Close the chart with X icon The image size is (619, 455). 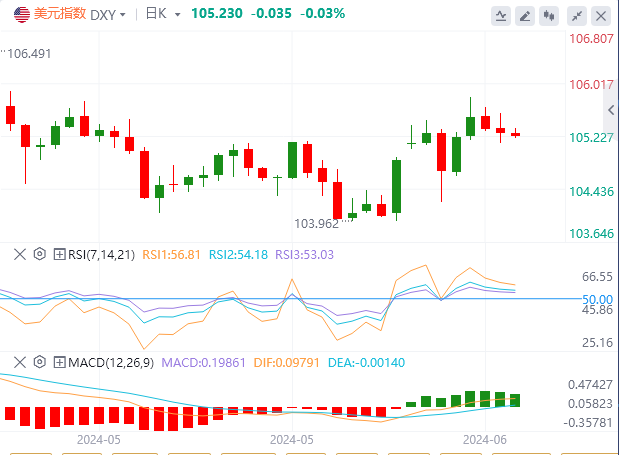click(x=601, y=16)
